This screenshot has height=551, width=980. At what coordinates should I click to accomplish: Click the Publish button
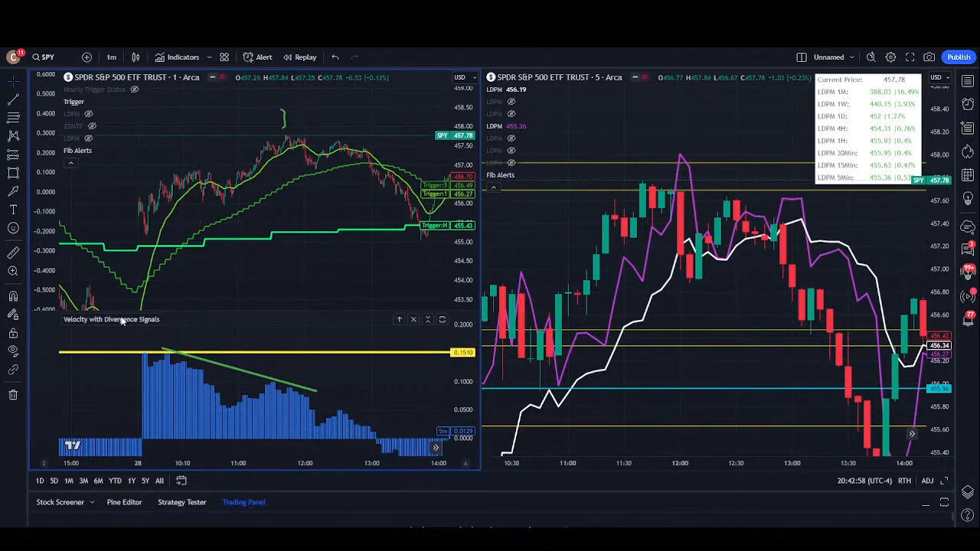[959, 57]
